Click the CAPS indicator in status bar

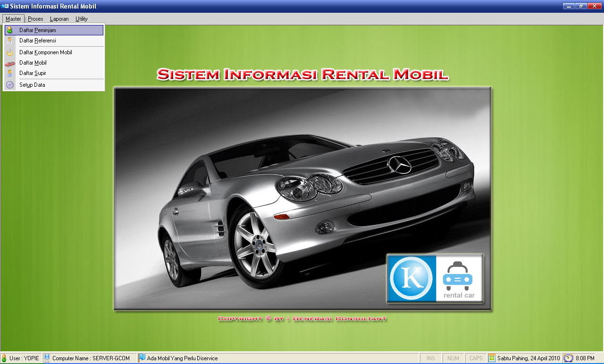point(476,358)
